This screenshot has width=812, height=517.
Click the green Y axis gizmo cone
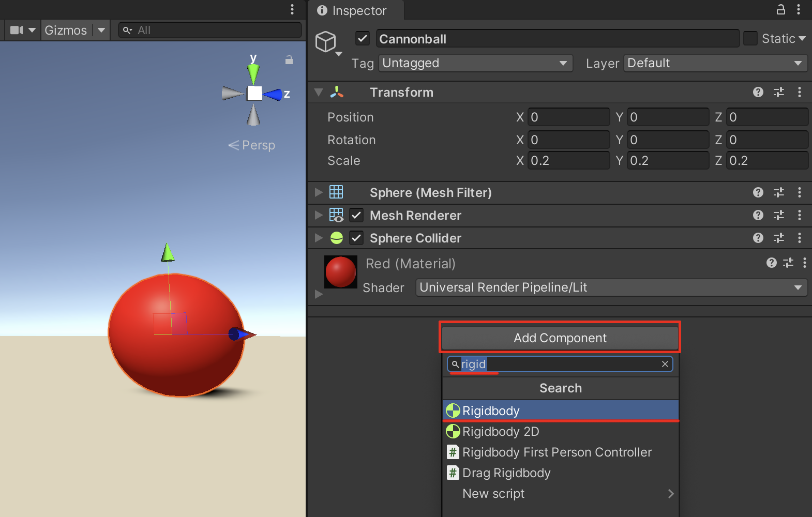253,73
